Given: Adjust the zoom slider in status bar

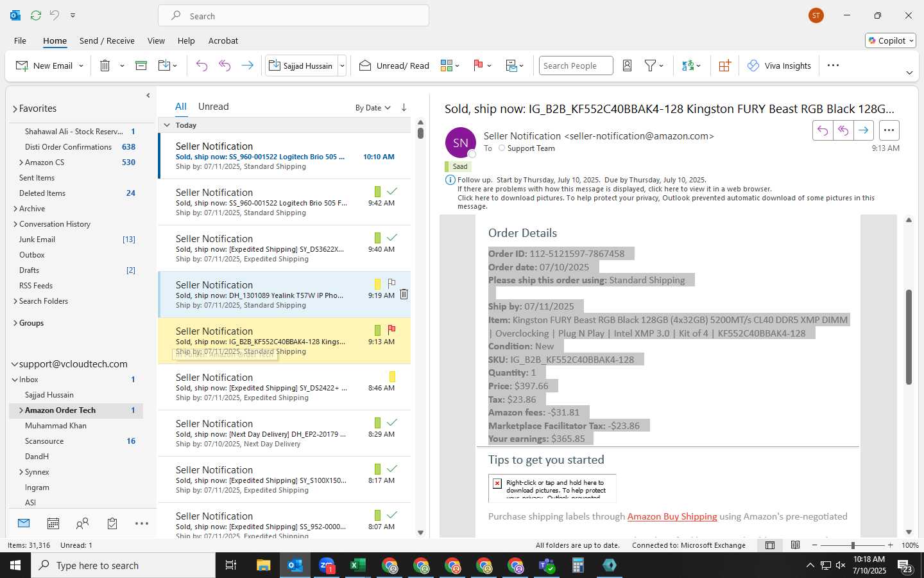Looking at the screenshot, I should pos(853,545).
